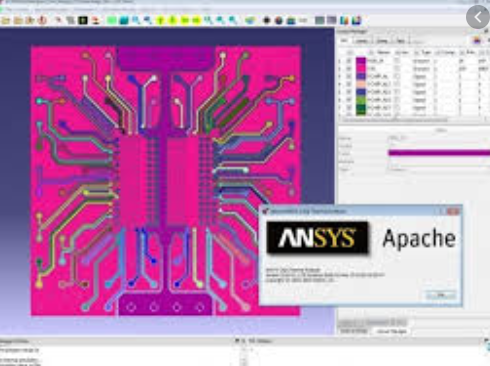Click the bright green layer color swatch
The width and height of the screenshot is (490, 366).
(361, 100)
